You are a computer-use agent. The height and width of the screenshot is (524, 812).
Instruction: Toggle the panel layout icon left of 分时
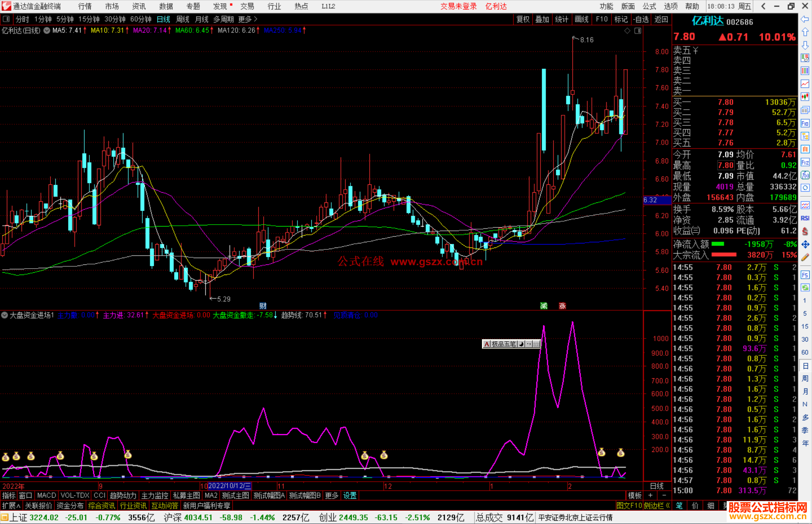pyautogui.click(x=6, y=19)
